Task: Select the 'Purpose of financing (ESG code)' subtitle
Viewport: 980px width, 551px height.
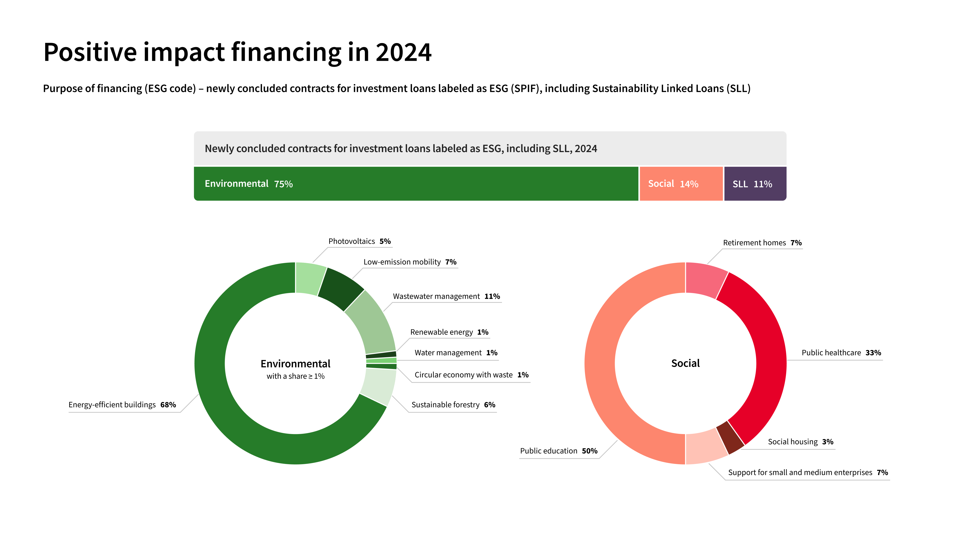Action: click(x=396, y=88)
